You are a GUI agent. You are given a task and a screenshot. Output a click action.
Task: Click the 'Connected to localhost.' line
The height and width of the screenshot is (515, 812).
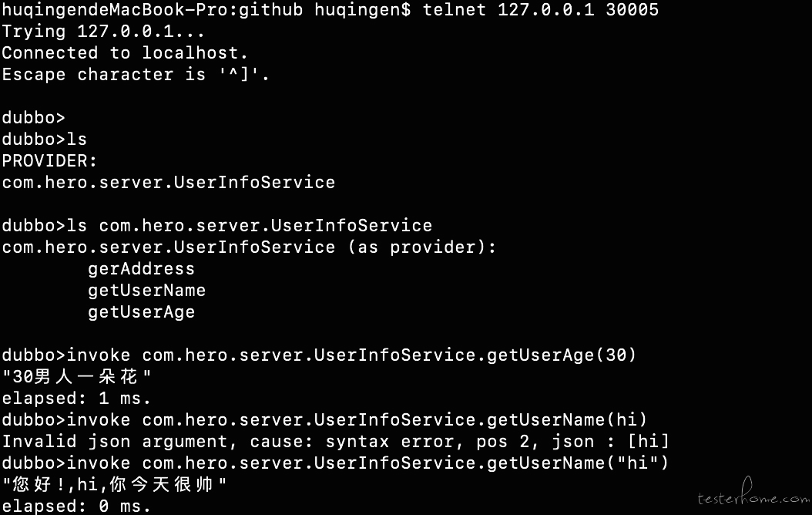(x=125, y=53)
